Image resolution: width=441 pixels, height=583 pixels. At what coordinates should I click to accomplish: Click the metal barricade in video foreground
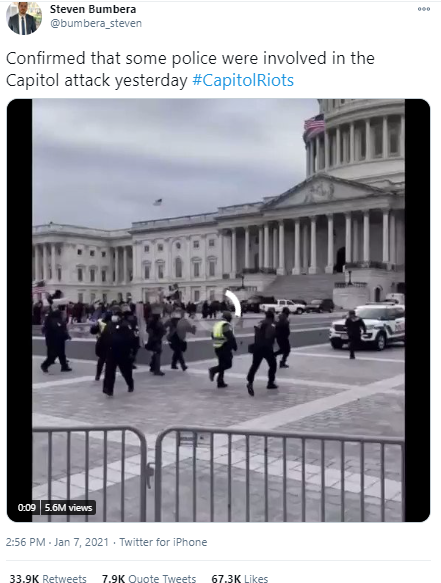218,472
